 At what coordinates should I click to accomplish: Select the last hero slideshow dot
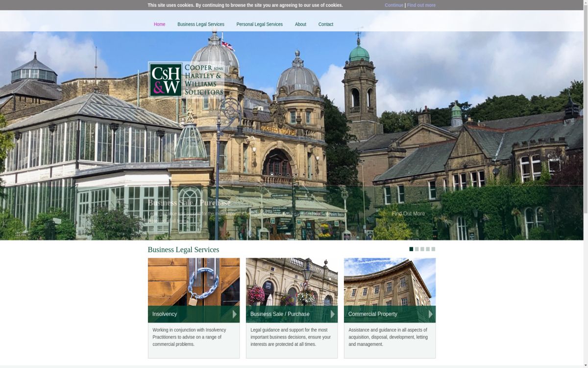pos(311,175)
